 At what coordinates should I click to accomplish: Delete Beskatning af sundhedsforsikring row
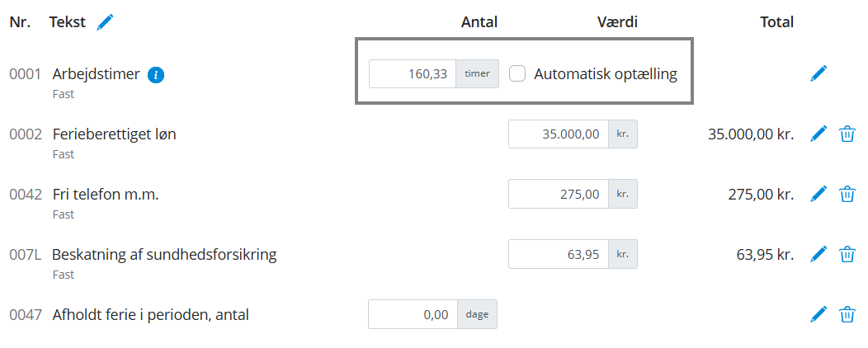tap(847, 254)
